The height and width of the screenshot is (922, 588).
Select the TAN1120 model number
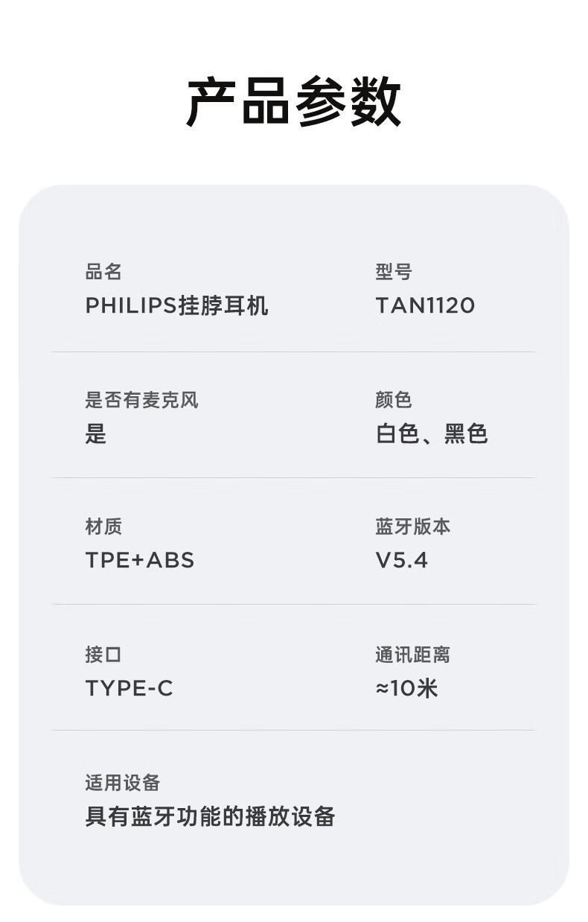tap(425, 306)
